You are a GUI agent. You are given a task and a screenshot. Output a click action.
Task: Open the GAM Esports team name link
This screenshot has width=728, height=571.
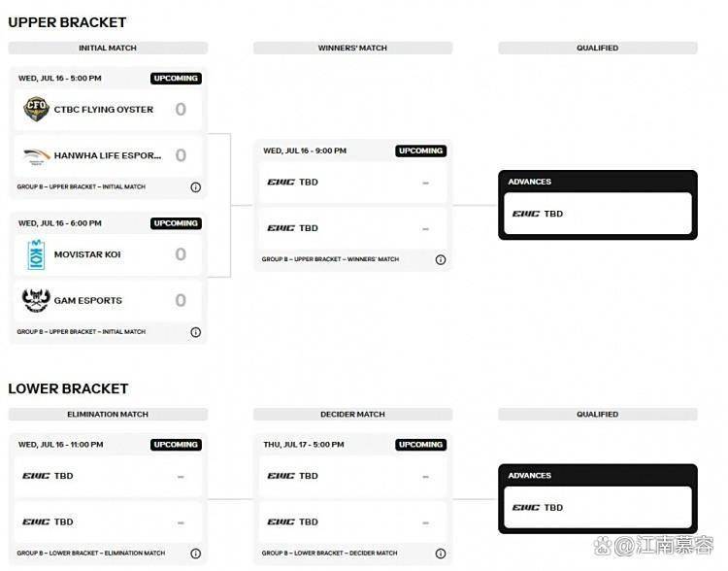87,301
